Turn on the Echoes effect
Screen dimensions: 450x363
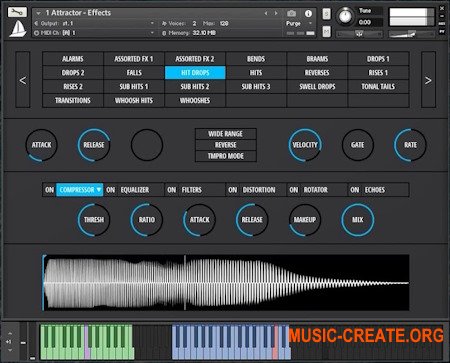[355, 190]
